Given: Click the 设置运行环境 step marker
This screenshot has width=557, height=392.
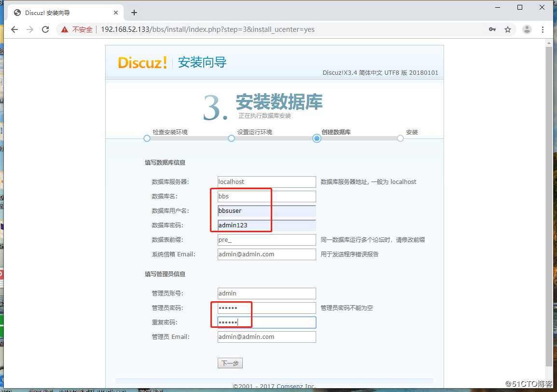Looking at the screenshot, I should [231, 138].
